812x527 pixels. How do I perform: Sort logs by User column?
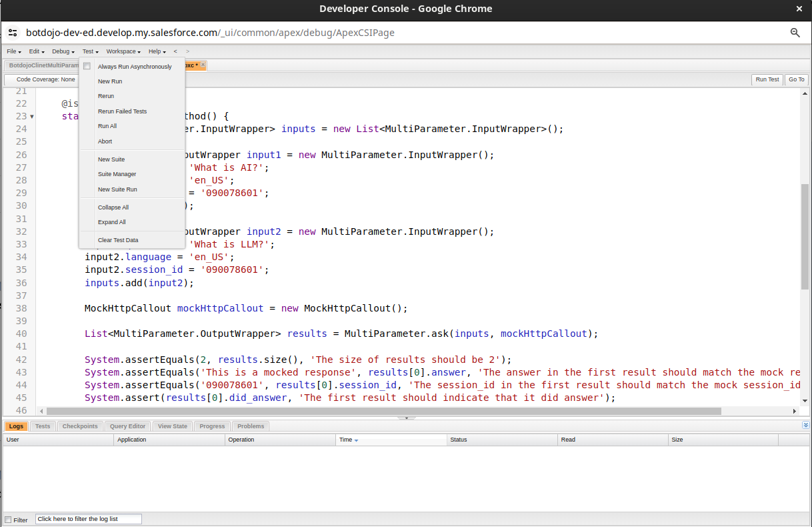(x=59, y=440)
